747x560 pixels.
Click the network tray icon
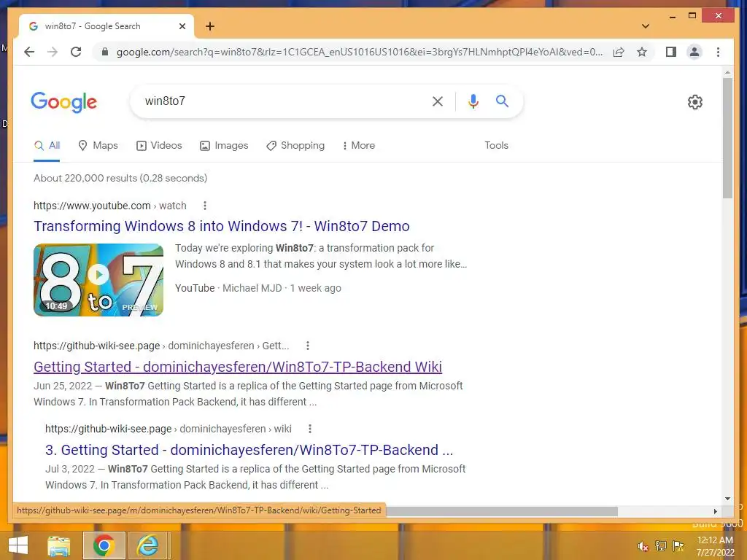[661, 545]
